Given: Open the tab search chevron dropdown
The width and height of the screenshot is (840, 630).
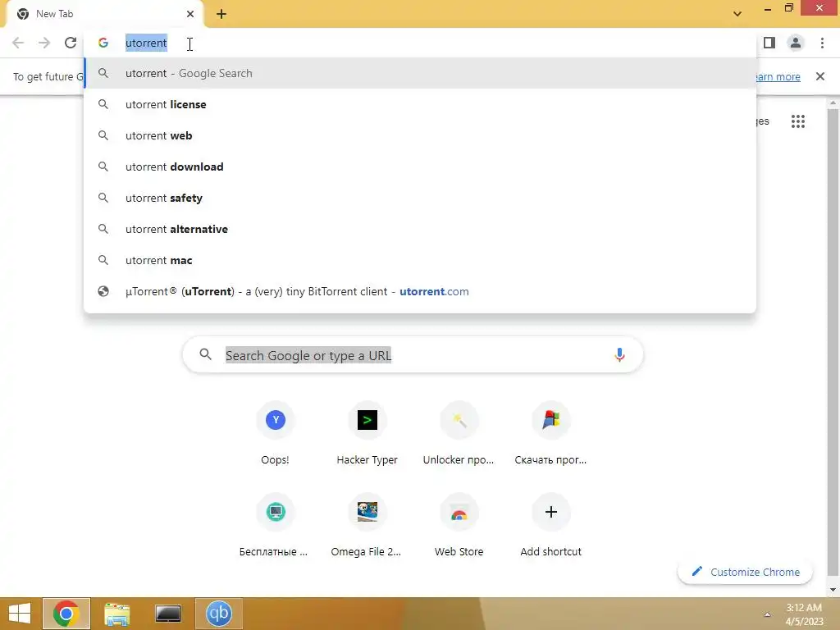Looking at the screenshot, I should 737,14.
